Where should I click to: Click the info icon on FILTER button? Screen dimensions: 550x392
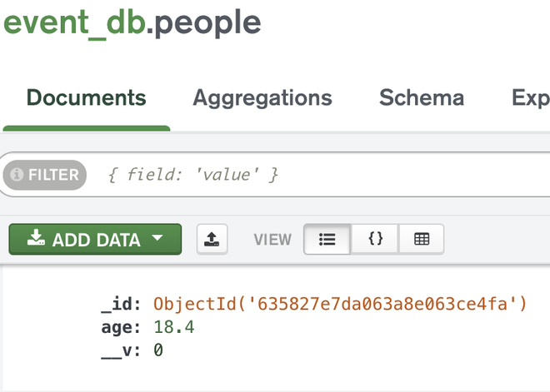pyautogui.click(x=17, y=175)
